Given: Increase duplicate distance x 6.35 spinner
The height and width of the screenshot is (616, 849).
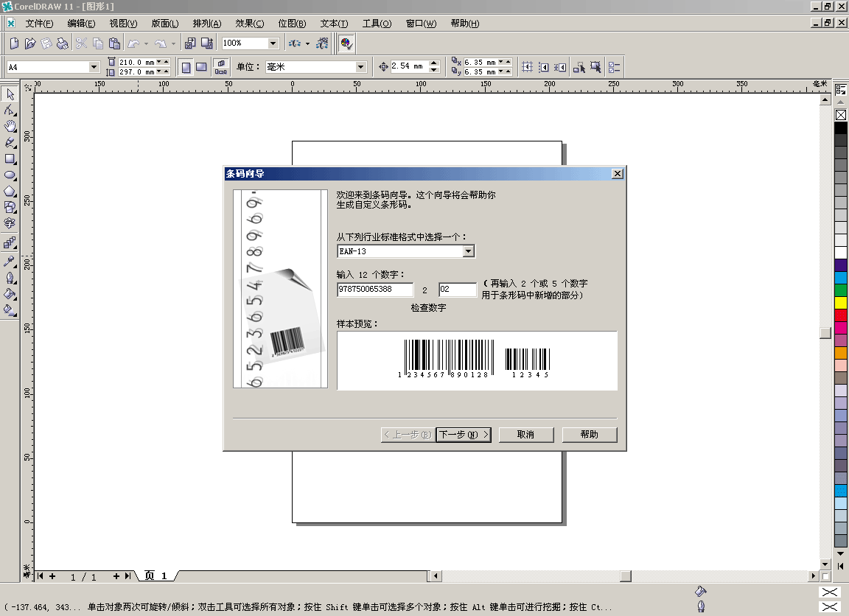Looking at the screenshot, I should [x=508, y=62].
